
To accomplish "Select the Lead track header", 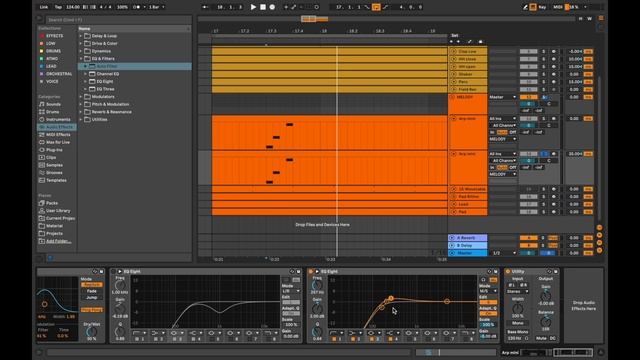I will 467,204.
